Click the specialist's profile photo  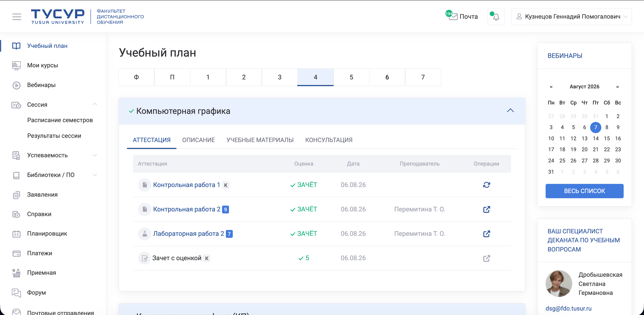pos(559,283)
